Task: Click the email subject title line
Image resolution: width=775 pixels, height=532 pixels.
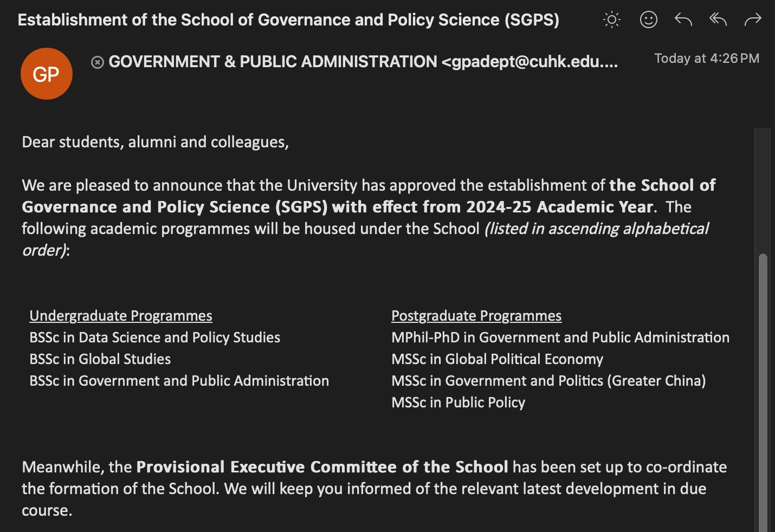Action: pos(288,20)
